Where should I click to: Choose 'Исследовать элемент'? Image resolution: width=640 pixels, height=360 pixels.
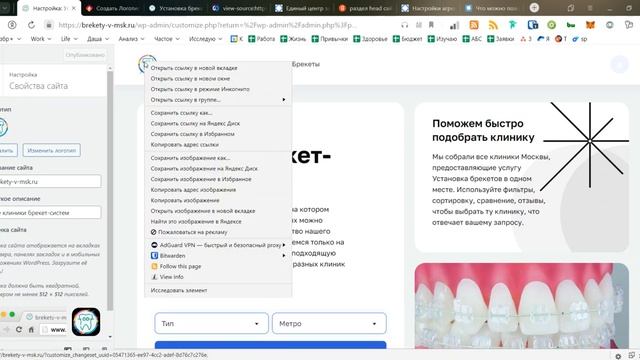point(218,290)
